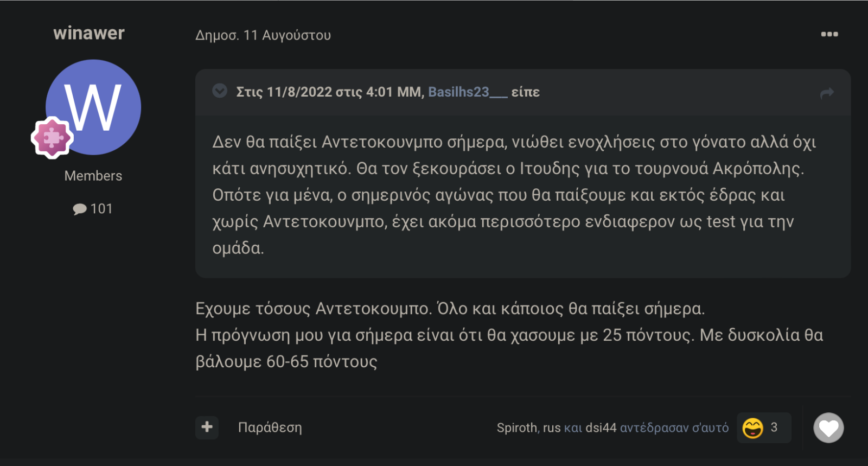Open rus user profile from reactions
This screenshot has width=868, height=466.
[x=552, y=428]
